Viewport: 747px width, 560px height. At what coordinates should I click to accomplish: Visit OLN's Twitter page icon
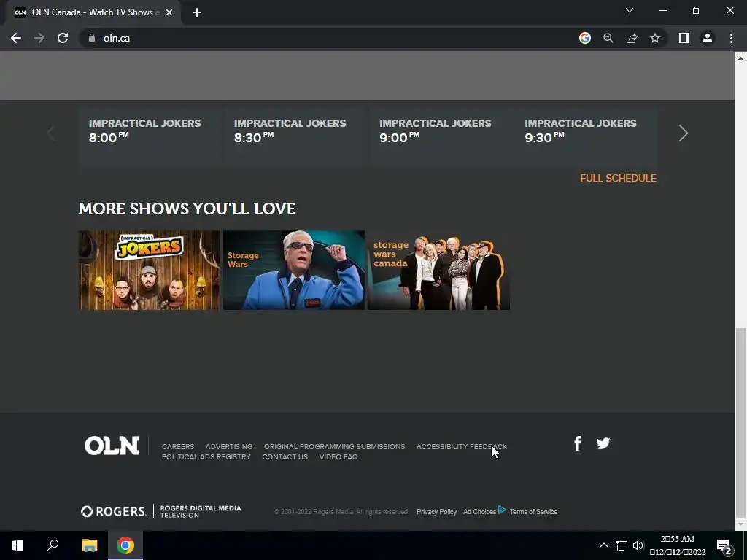(x=603, y=443)
